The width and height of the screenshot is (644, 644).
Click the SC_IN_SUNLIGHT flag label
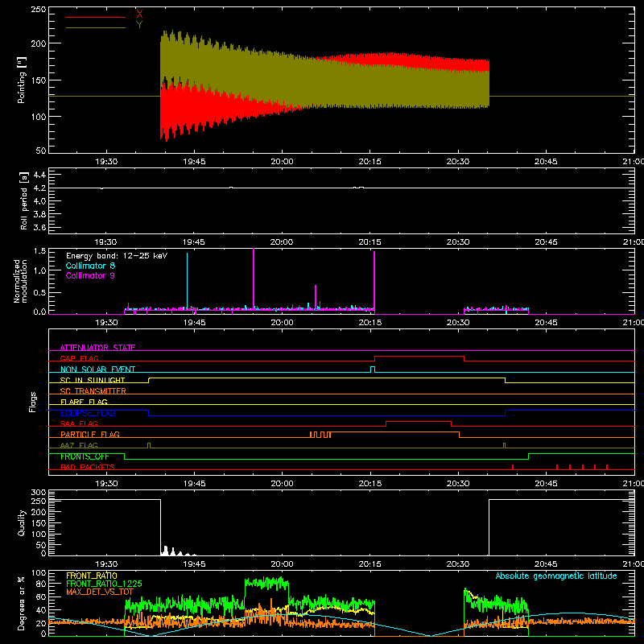(93, 380)
